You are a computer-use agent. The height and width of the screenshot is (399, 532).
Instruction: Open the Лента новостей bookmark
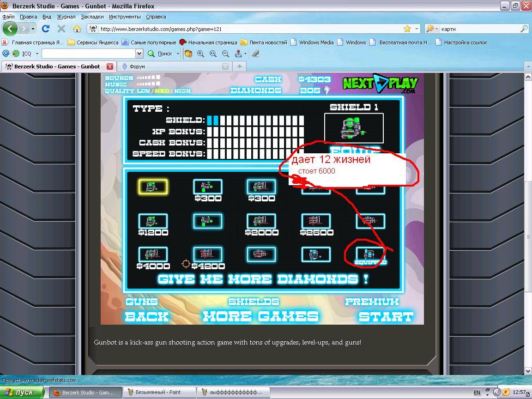pyautogui.click(x=264, y=42)
